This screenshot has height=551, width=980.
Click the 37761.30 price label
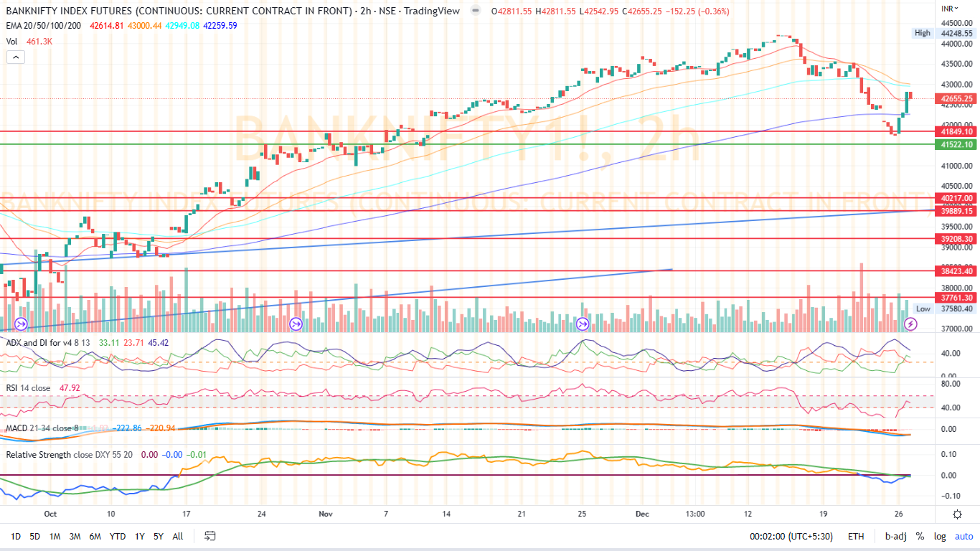pyautogui.click(x=956, y=298)
